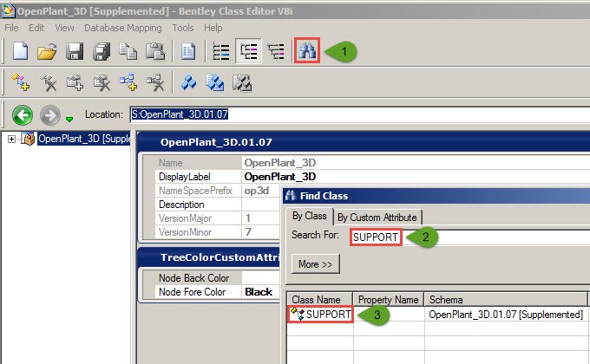Click the DisplayLabel value OpenPlant_3D
This screenshot has height=364, width=590.
[x=280, y=177]
